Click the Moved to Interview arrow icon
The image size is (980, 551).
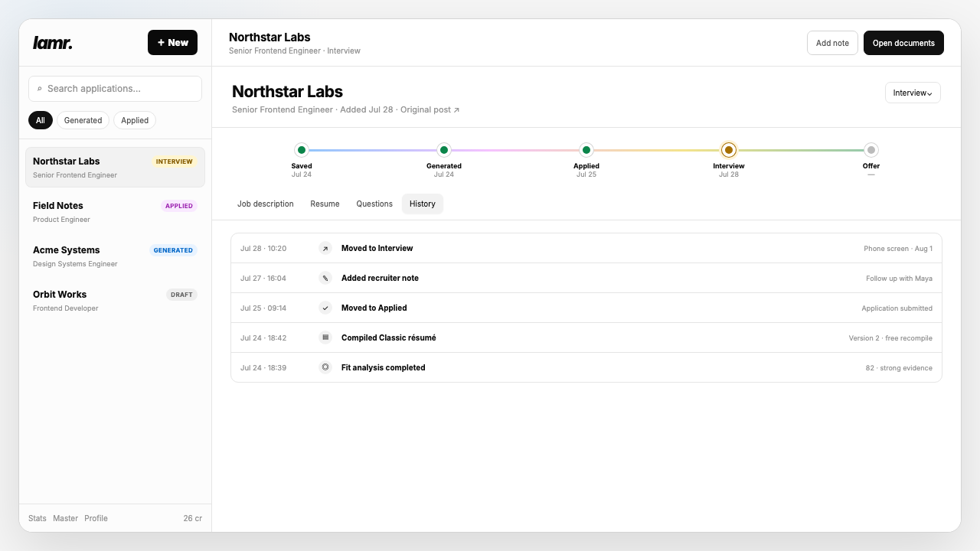point(325,248)
